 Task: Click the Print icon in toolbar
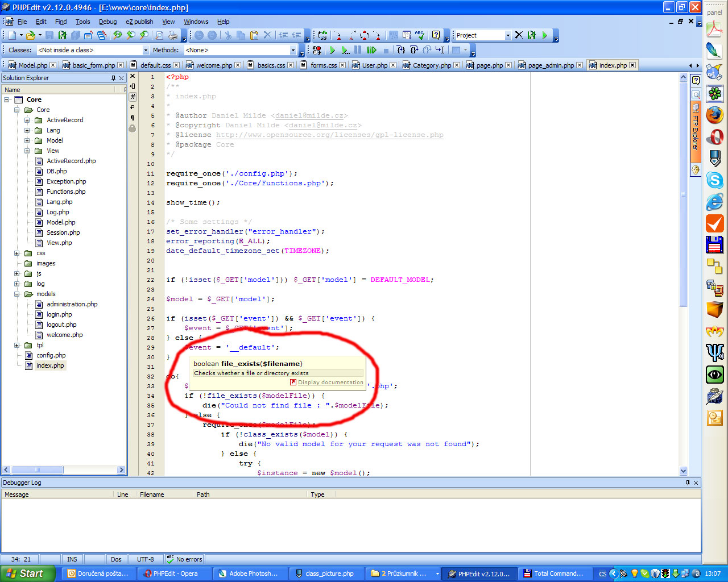(x=172, y=35)
